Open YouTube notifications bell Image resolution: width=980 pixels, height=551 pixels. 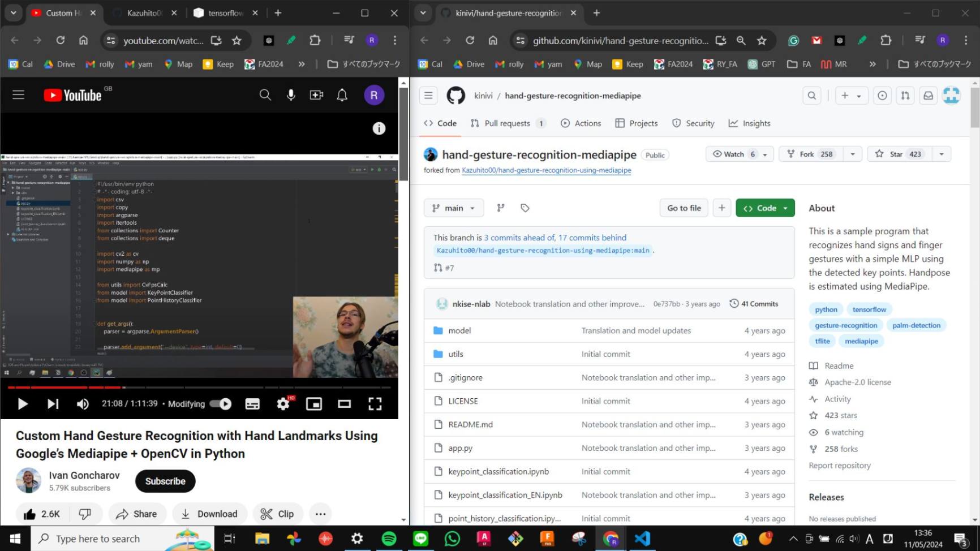(342, 95)
